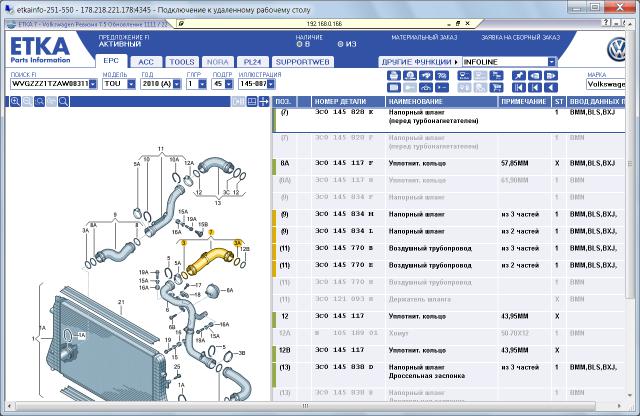Expand the ДРУГИЕ ФУНКЦИИ menu

click(x=420, y=62)
